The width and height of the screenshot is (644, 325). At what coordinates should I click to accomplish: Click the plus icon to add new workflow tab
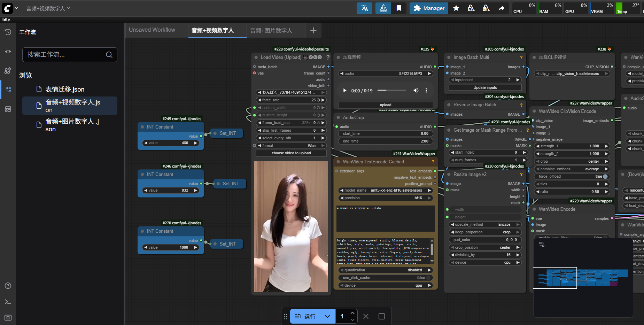313,31
